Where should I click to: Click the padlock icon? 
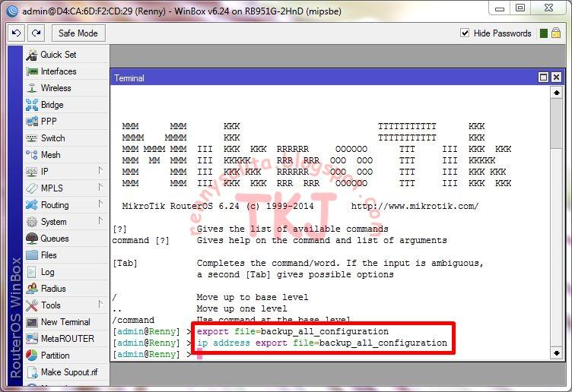556,33
